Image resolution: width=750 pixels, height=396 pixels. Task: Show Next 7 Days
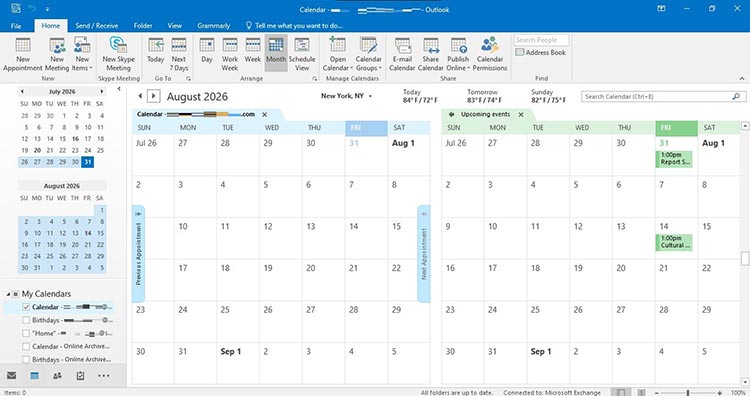(x=178, y=54)
